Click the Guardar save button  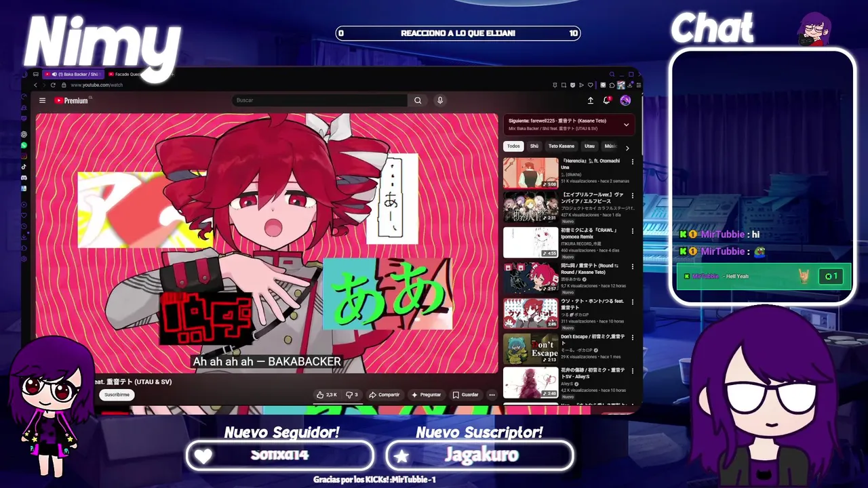point(466,394)
